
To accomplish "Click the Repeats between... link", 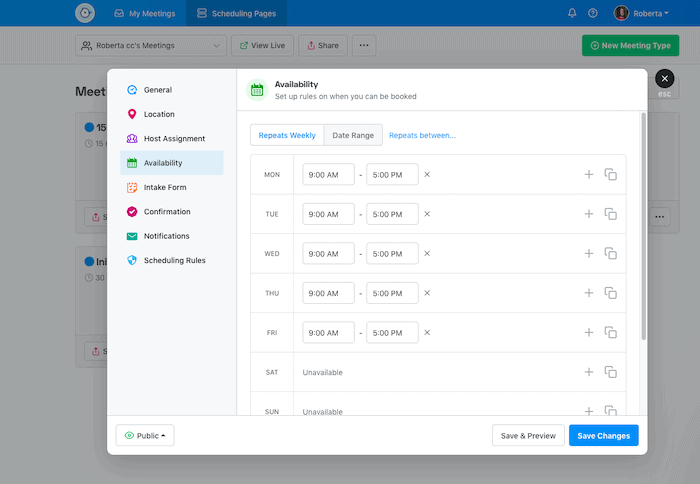I will pyautogui.click(x=422, y=135).
